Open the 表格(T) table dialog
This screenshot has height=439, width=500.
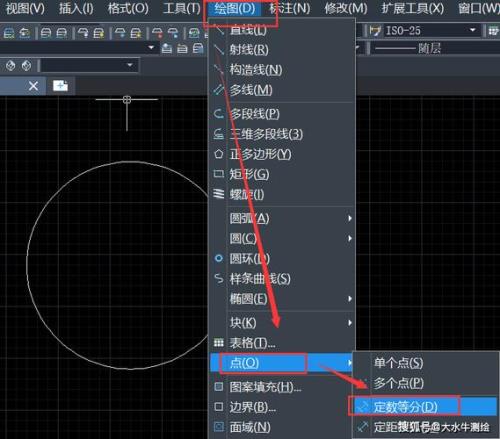(282, 342)
